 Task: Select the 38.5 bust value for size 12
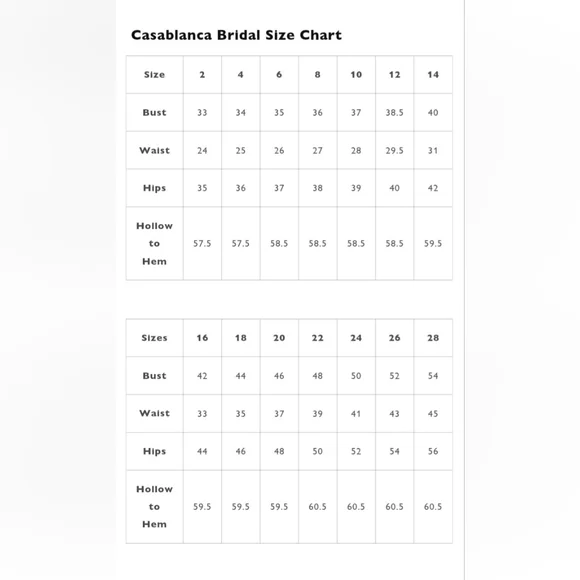point(394,112)
